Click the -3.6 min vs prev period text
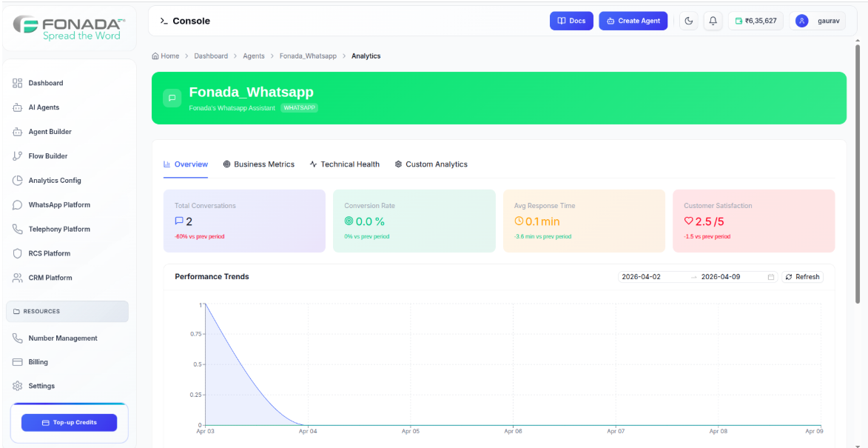 (x=542, y=236)
